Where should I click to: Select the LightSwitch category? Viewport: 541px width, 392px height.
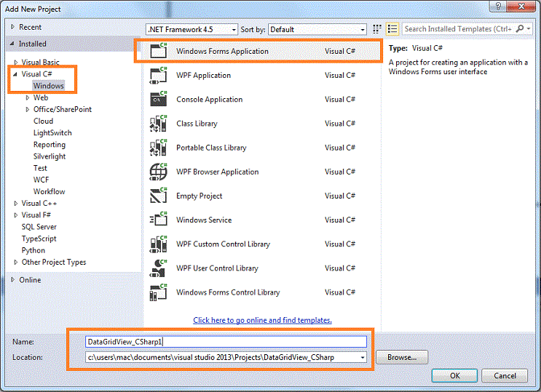tap(52, 133)
